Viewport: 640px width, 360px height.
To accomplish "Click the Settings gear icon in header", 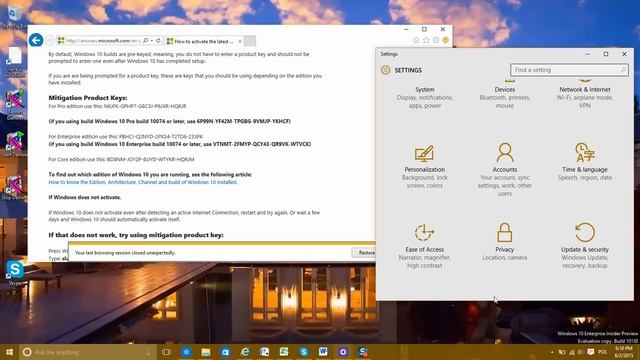I will pos(385,70).
